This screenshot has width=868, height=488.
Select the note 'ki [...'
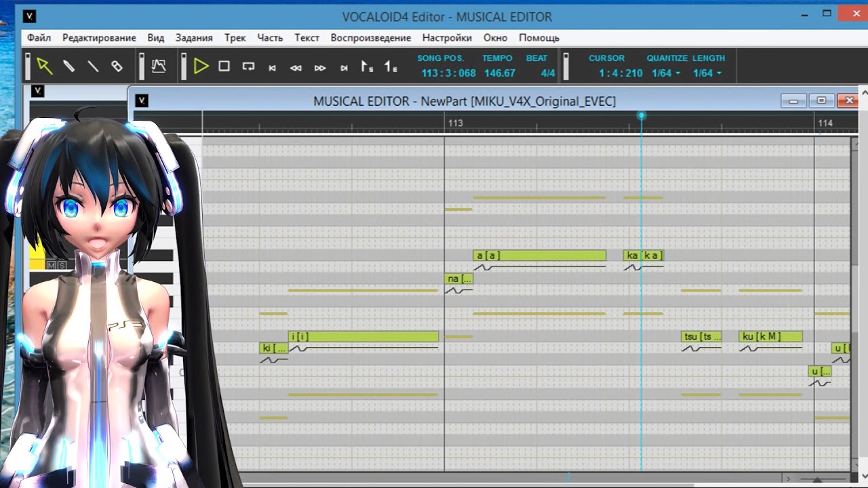tap(274, 348)
